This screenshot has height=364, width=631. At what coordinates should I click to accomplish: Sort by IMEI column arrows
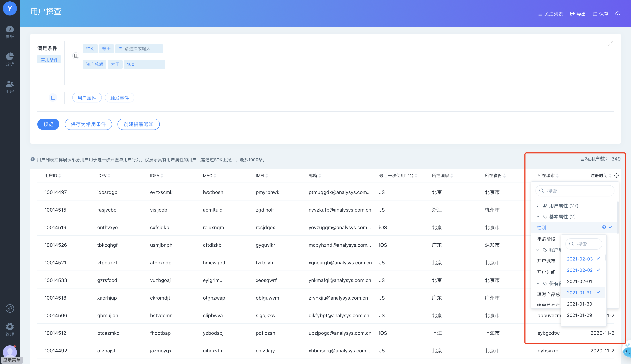coord(267,175)
